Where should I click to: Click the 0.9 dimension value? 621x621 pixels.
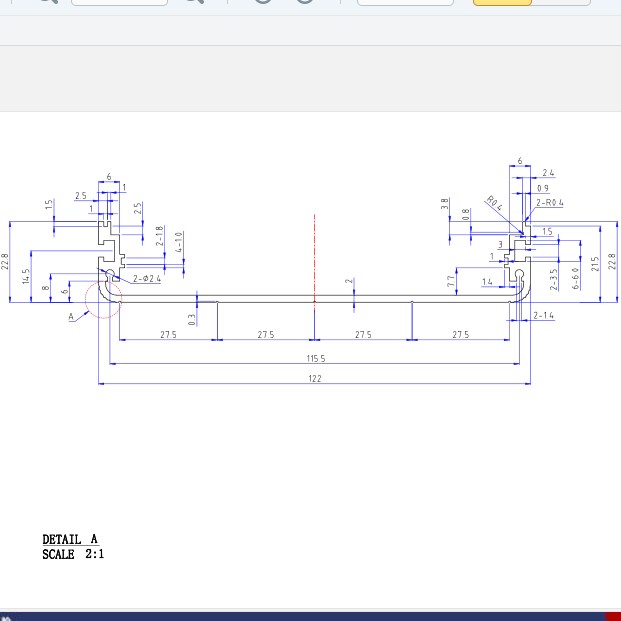click(543, 188)
